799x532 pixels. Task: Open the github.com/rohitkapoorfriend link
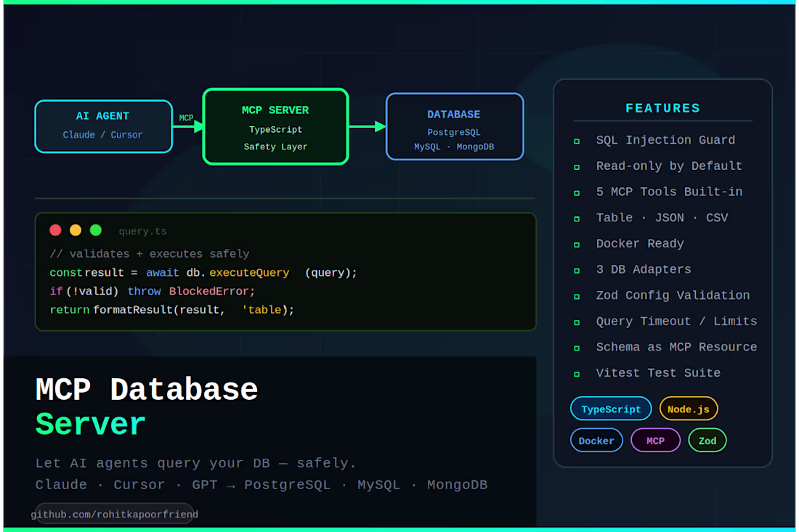tap(114, 514)
